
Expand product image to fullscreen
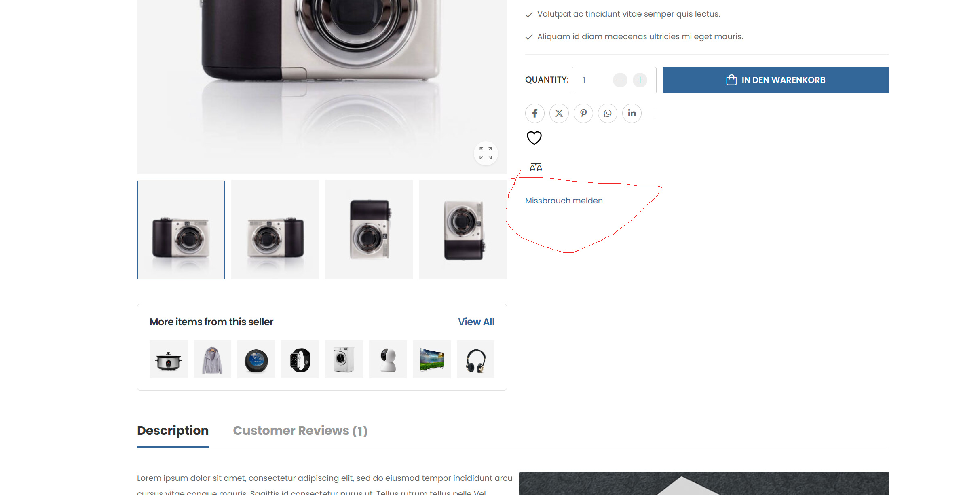[x=486, y=153]
